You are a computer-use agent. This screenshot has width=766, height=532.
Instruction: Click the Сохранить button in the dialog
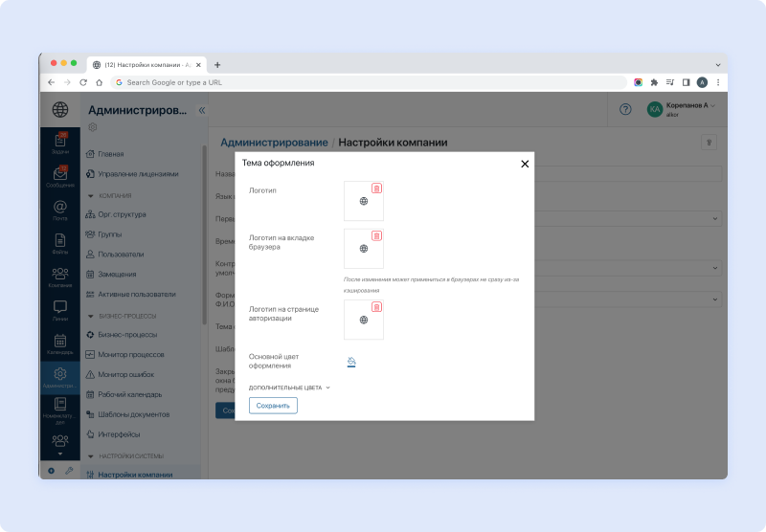pyautogui.click(x=273, y=406)
